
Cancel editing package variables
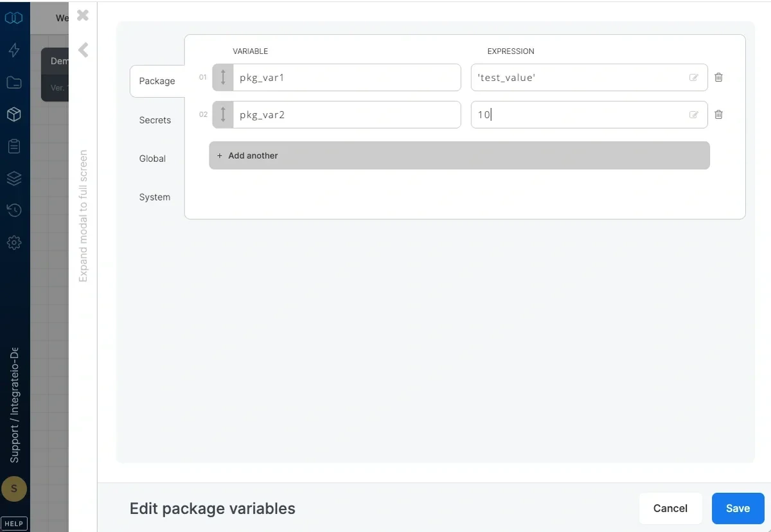point(670,508)
